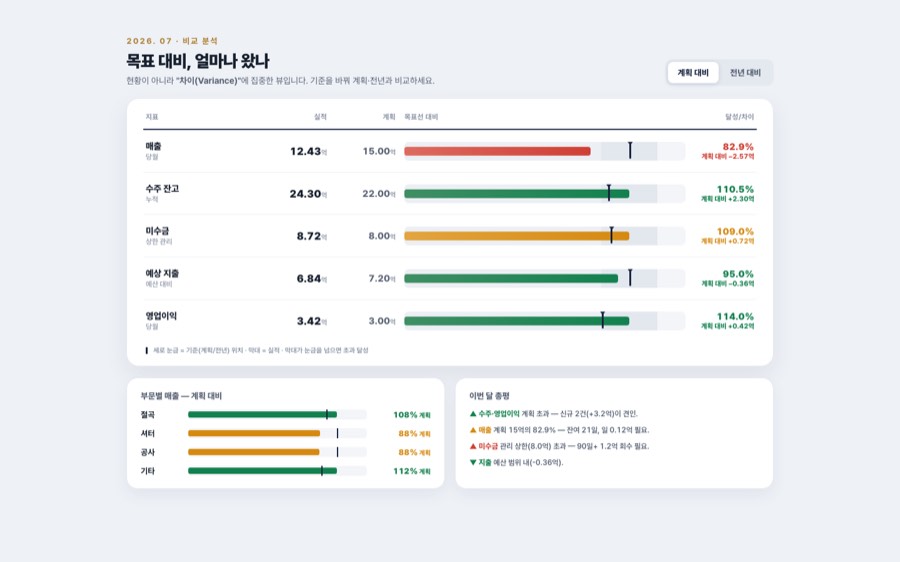
Task: Click the 88% 계획 value for 공사
Action: coord(414,453)
